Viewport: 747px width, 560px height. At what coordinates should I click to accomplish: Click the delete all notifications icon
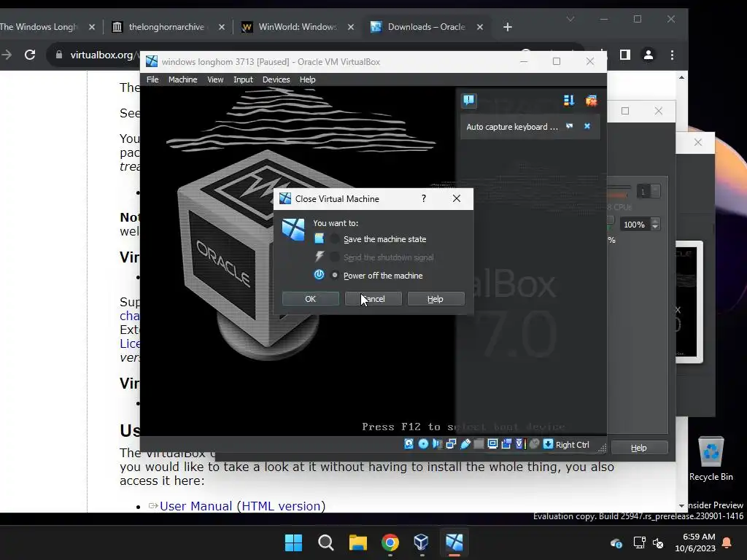pos(591,101)
